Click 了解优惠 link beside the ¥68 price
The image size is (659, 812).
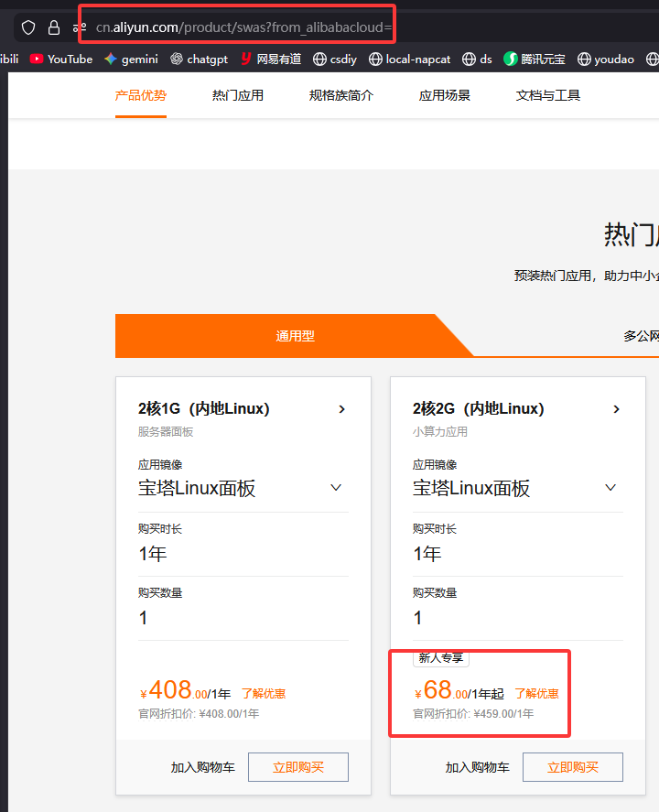536,694
